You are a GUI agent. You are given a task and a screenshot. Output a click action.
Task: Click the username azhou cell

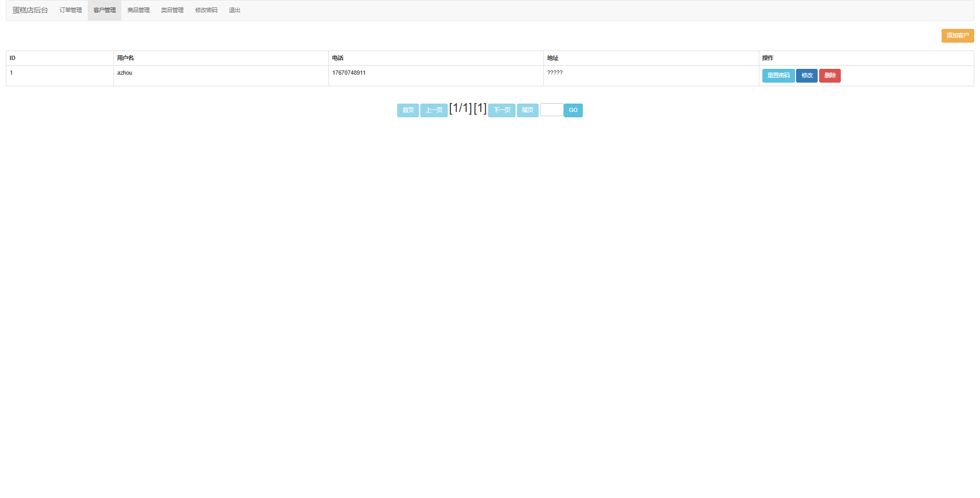coord(125,73)
